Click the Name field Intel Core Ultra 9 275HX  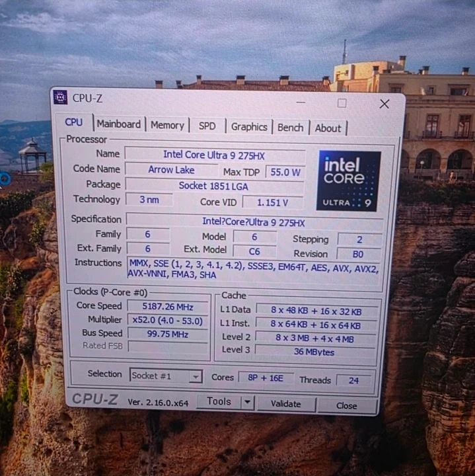coord(215,155)
